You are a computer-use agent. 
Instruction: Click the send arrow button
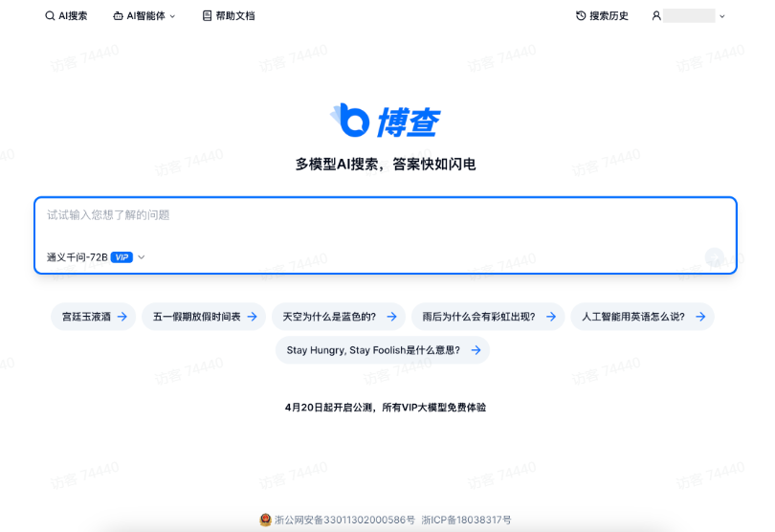(714, 257)
